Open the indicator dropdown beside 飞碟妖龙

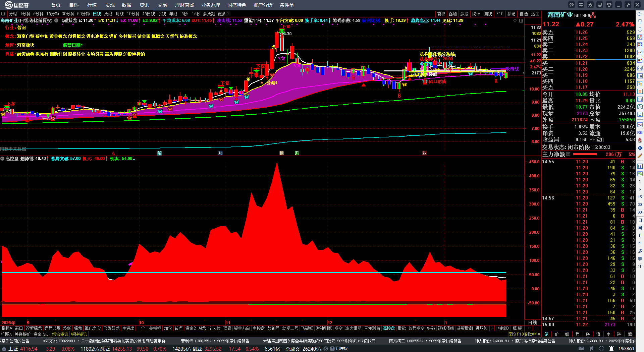pos(56,20)
